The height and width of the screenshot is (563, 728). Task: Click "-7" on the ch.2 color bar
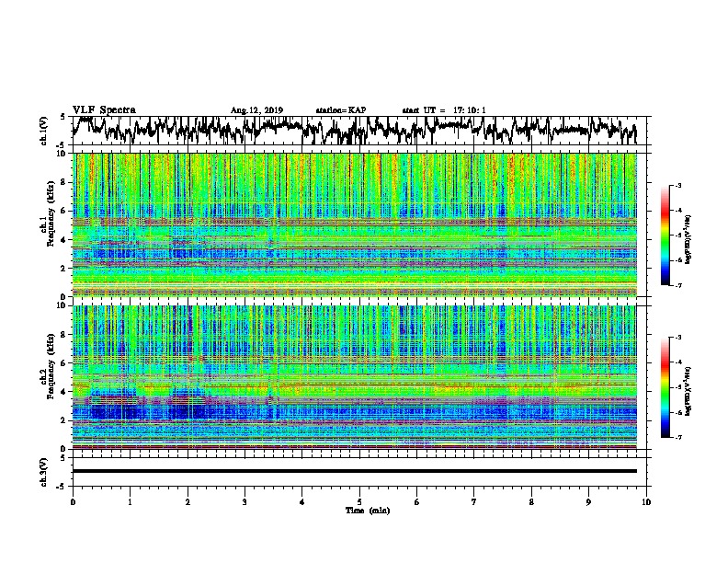point(677,437)
